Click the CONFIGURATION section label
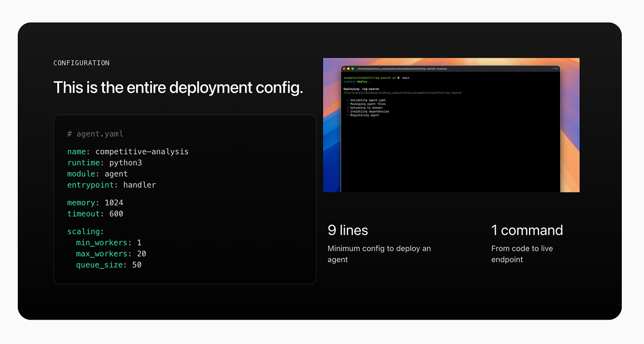This screenshot has width=644, height=344. [81, 63]
